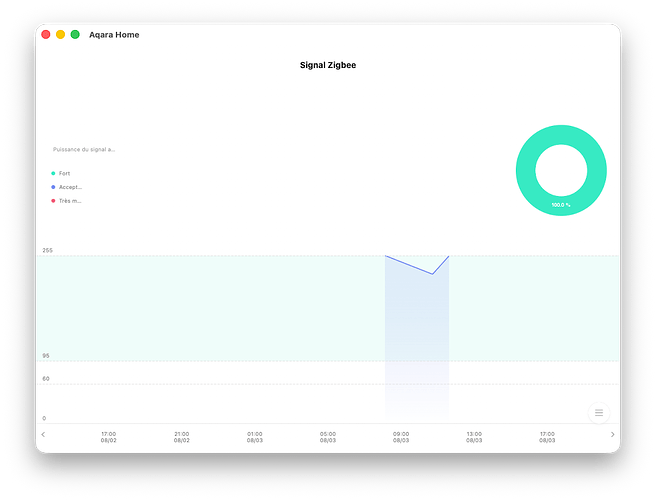Select the 01:00 08/03 time label
655x500 pixels.
click(x=255, y=437)
